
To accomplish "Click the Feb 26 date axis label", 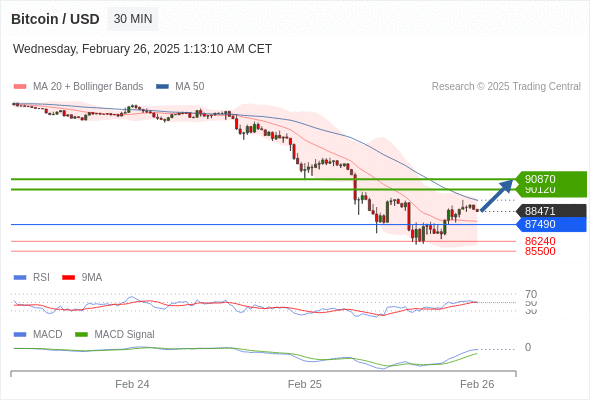I will [x=477, y=384].
